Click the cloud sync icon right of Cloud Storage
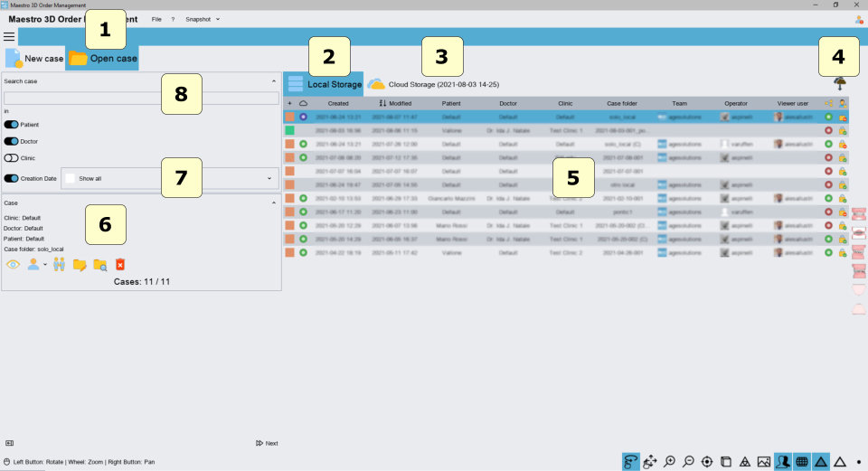 click(840, 84)
